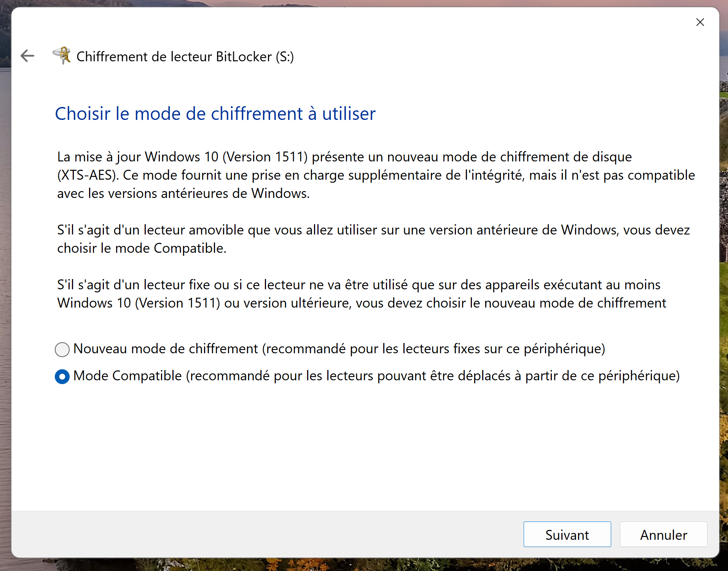Click the selected Mode Compatible radio circle

[x=62, y=376]
